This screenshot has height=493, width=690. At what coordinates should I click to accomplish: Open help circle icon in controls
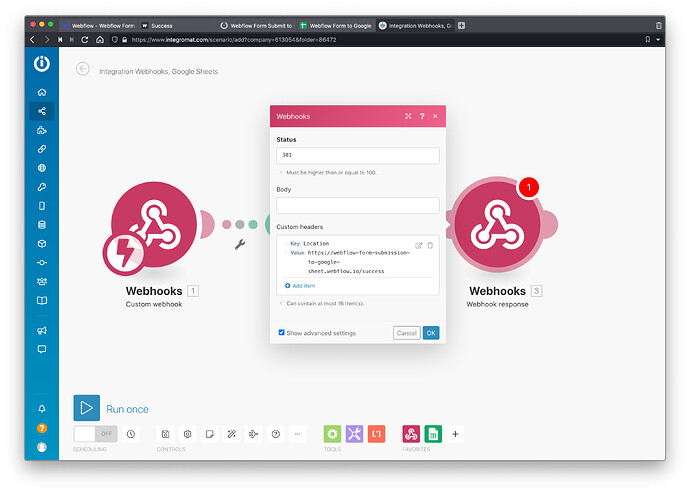pyautogui.click(x=275, y=434)
